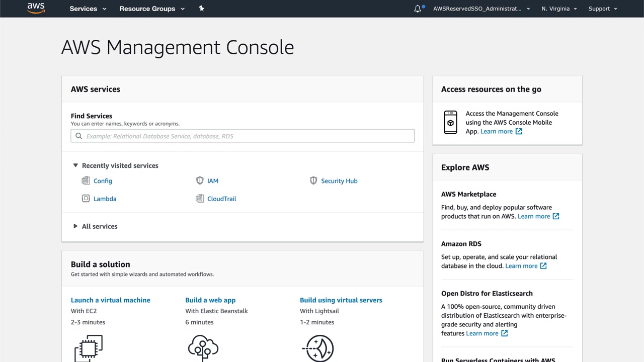This screenshot has height=362, width=644.
Task: Click the Config service icon
Action: pyautogui.click(x=86, y=180)
